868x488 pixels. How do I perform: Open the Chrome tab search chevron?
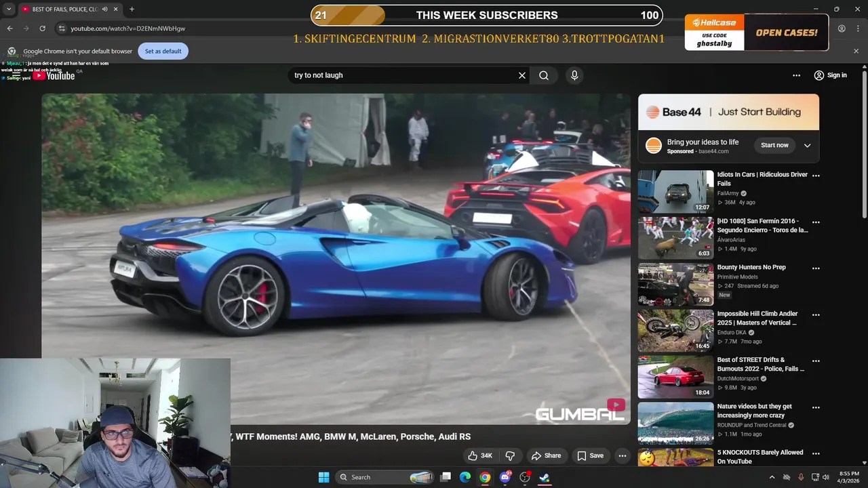pyautogui.click(x=9, y=9)
